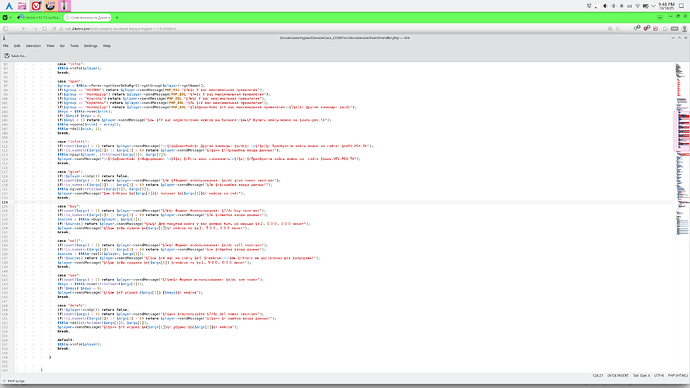
Task: Select the active white browser tab
Action: [88, 18]
